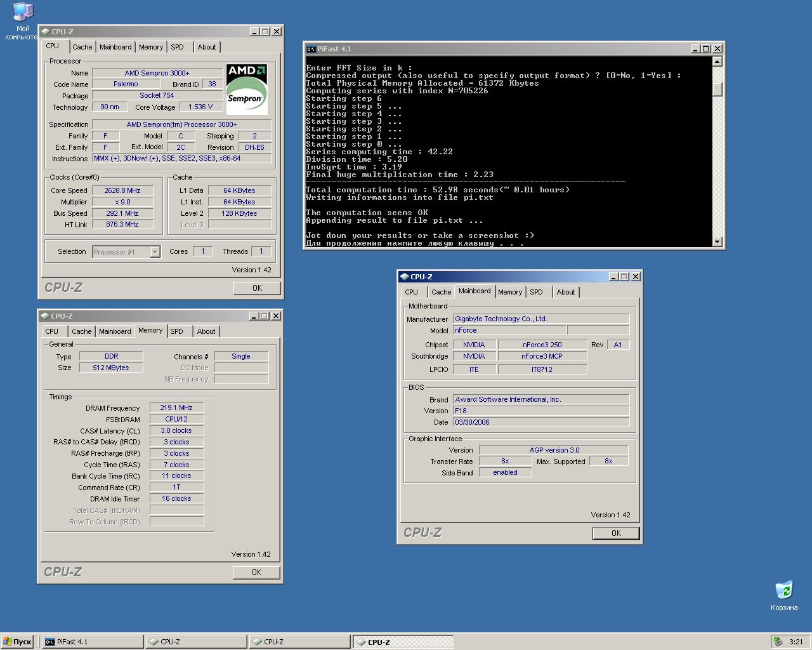812x650 pixels.
Task: Activate the third CPU-Z taskbar button
Action: [403, 642]
